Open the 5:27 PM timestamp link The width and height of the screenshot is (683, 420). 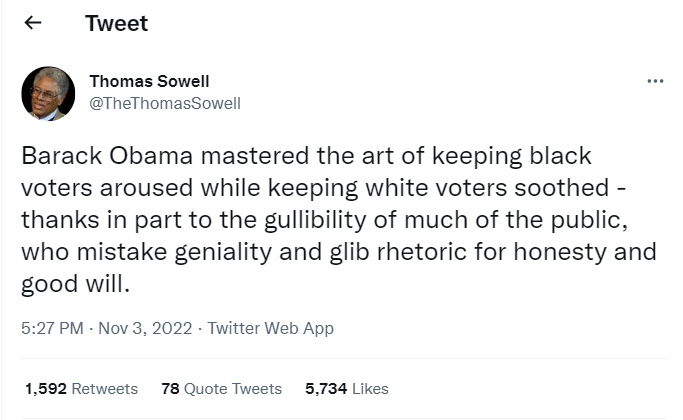(x=52, y=328)
